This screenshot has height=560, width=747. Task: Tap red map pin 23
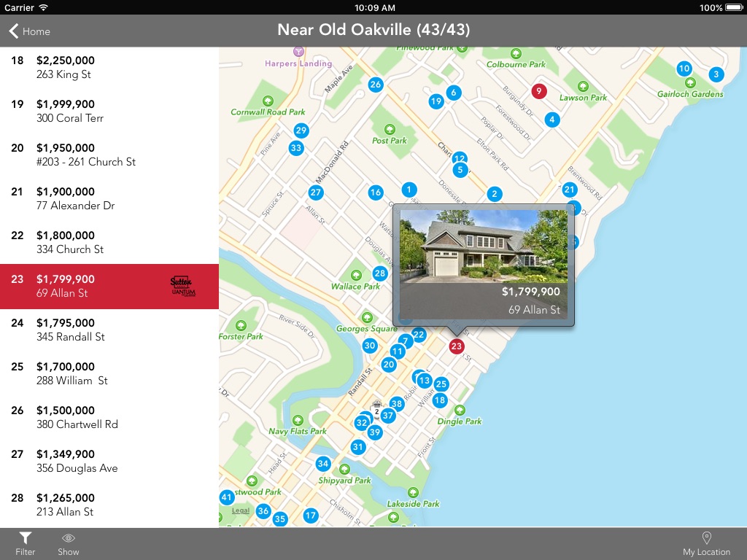[457, 346]
